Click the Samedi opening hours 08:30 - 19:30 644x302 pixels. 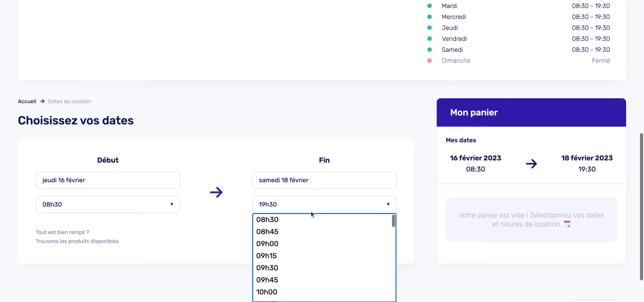click(591, 50)
